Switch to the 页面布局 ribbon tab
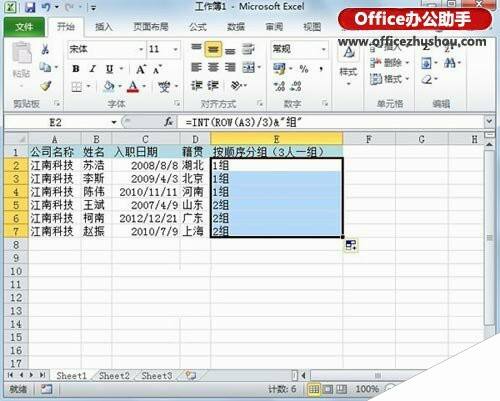The height and width of the screenshot is (401, 500). coord(151,27)
